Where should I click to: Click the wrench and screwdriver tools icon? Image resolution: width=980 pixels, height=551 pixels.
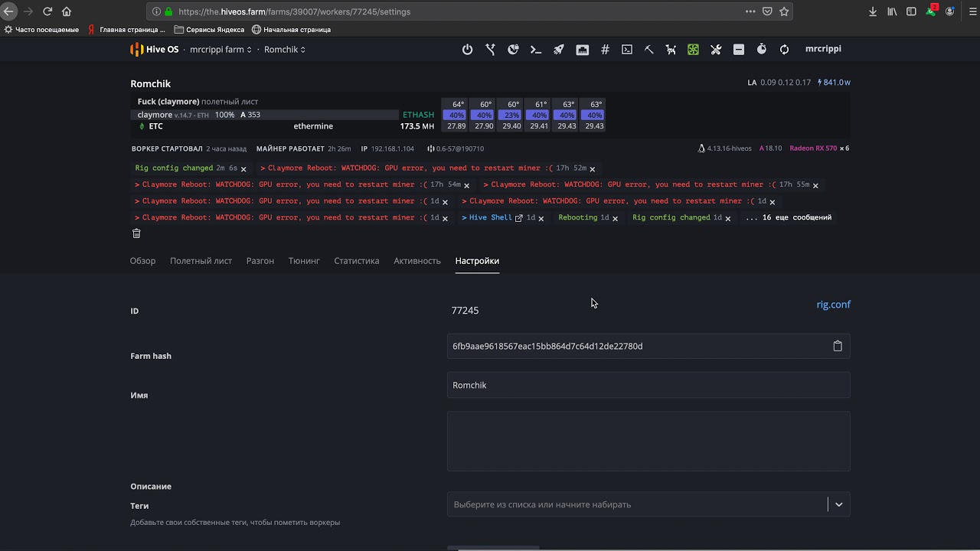click(x=716, y=49)
